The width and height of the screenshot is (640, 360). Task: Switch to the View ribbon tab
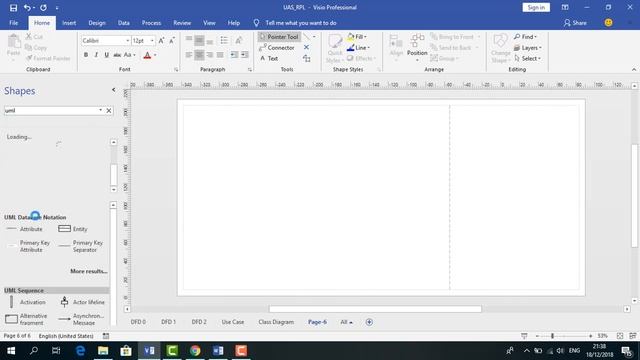209,23
